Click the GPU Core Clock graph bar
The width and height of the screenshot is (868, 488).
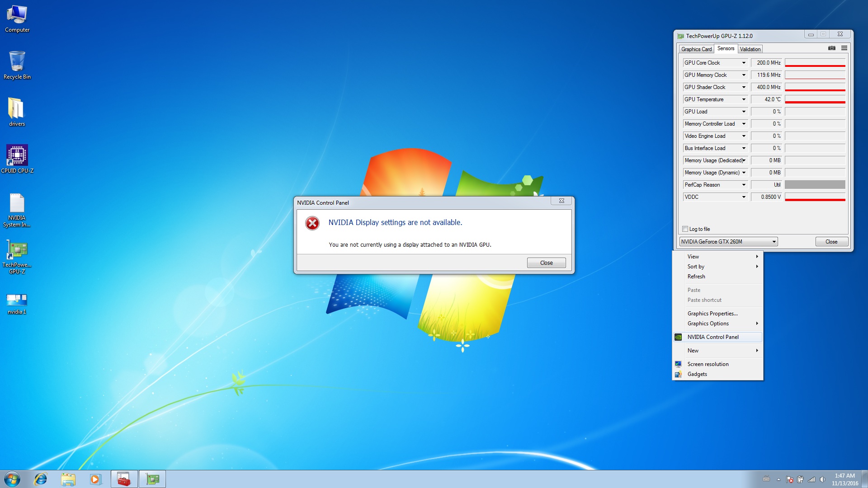(815, 63)
